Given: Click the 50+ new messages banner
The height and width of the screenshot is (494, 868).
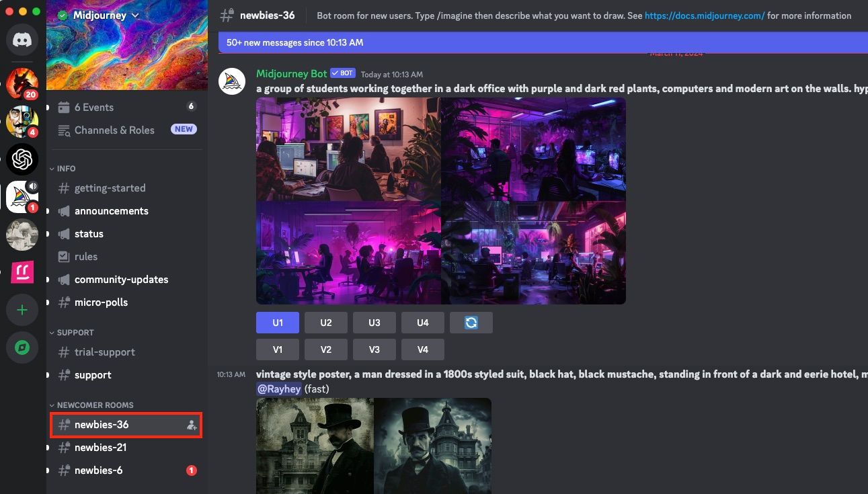Looking at the screenshot, I should click(543, 42).
